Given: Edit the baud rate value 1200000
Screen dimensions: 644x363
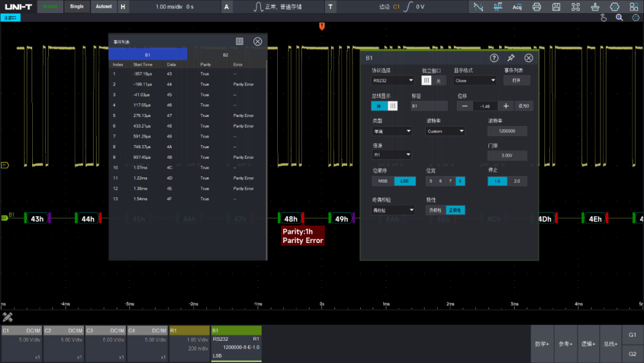Looking at the screenshot, I should point(507,131).
